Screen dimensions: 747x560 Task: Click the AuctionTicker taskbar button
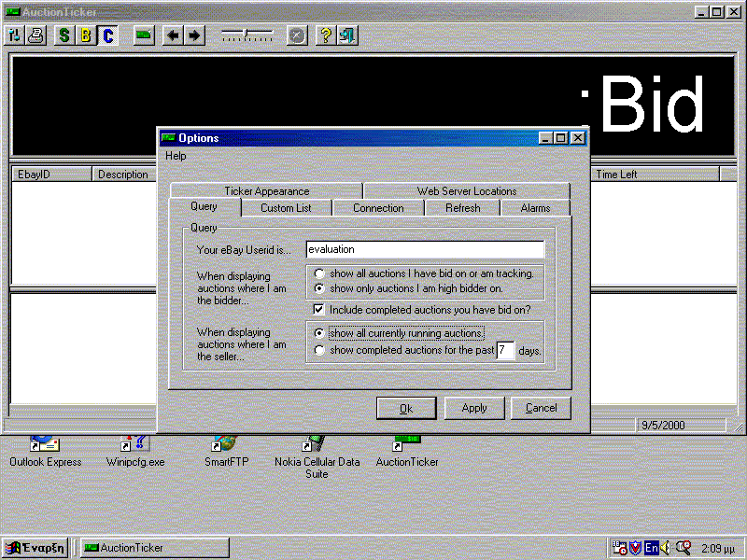tap(154, 548)
